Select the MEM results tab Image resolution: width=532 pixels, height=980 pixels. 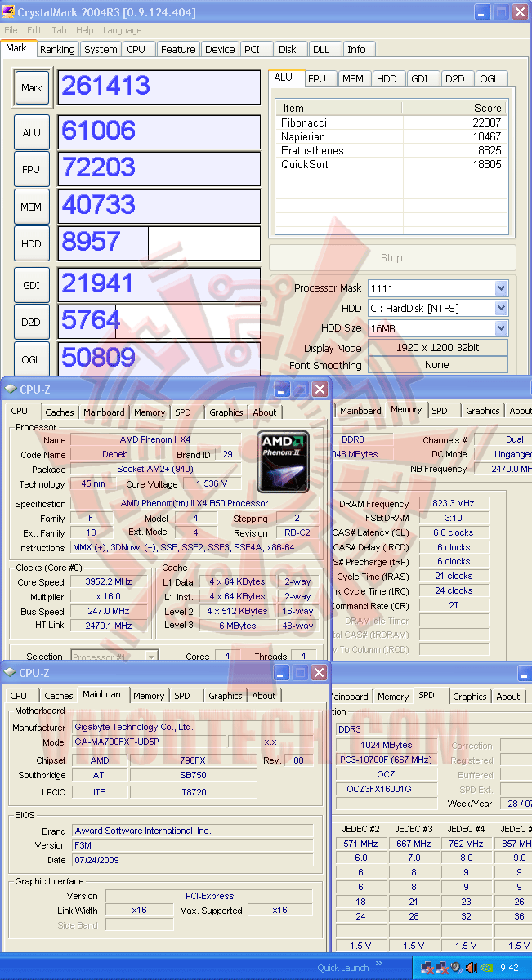(x=353, y=78)
